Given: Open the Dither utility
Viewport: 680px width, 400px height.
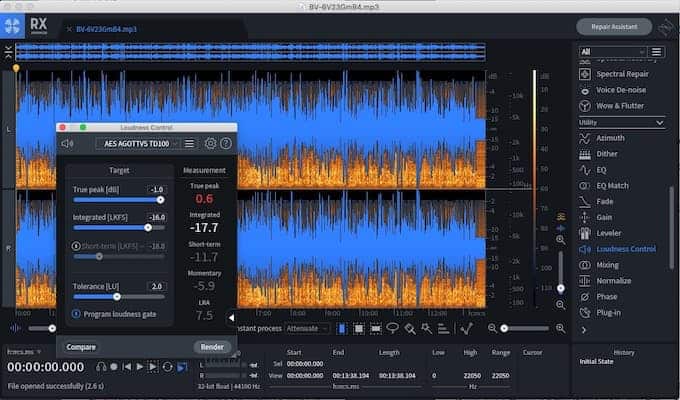Looking at the screenshot, I should [x=599, y=154].
